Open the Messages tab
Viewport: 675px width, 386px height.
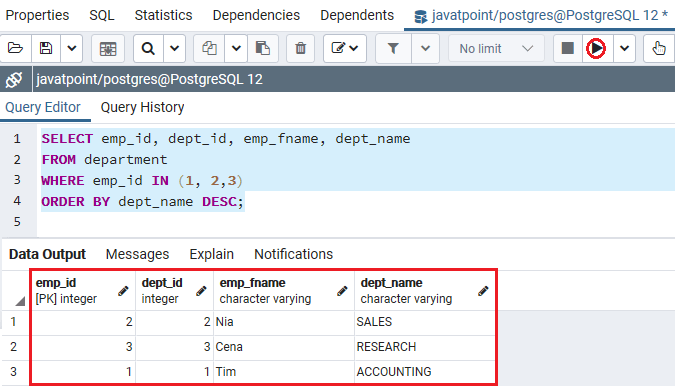[137, 254]
